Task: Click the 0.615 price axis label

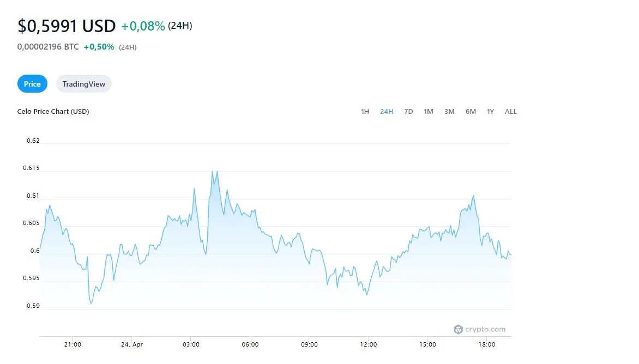Action: click(x=31, y=168)
